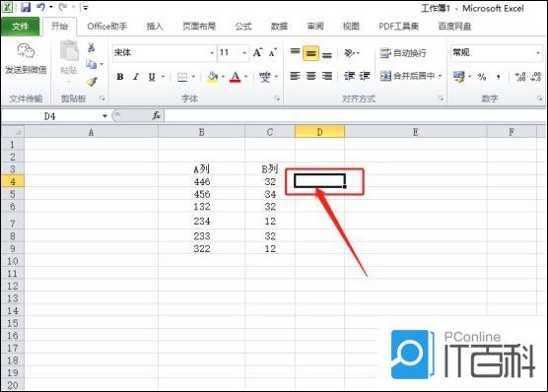The width and height of the screenshot is (548, 392).
Task: Click the insert function fx icon
Action: click(157, 115)
